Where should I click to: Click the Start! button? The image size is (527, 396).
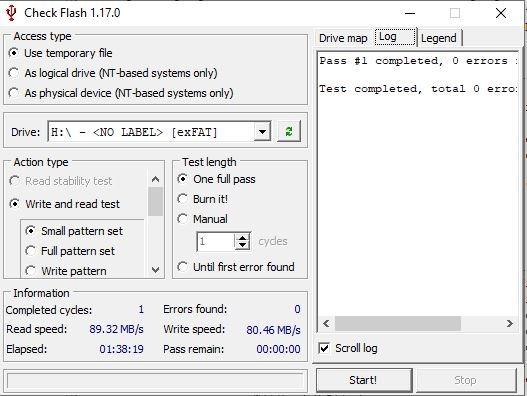click(x=364, y=380)
